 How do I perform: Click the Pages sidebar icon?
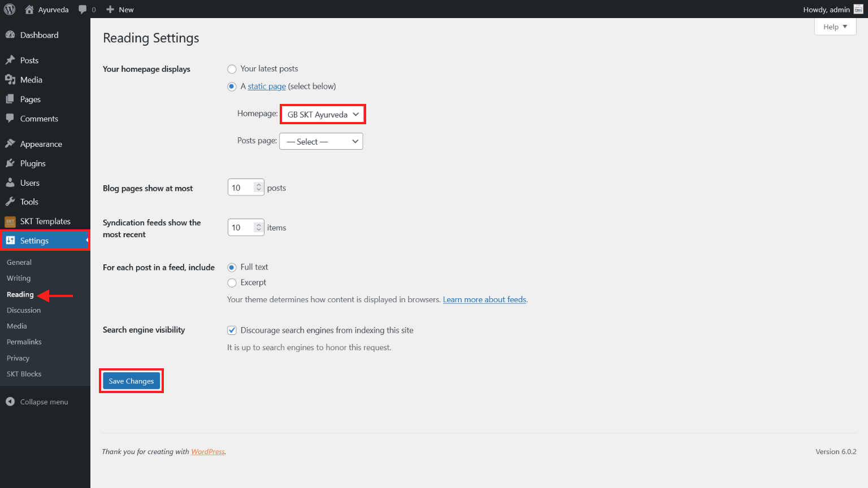[x=10, y=99]
